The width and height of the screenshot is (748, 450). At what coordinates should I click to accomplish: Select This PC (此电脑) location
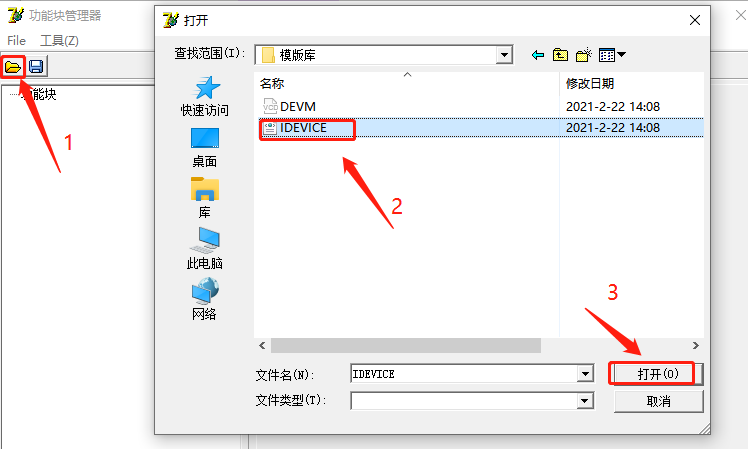pyautogui.click(x=205, y=249)
